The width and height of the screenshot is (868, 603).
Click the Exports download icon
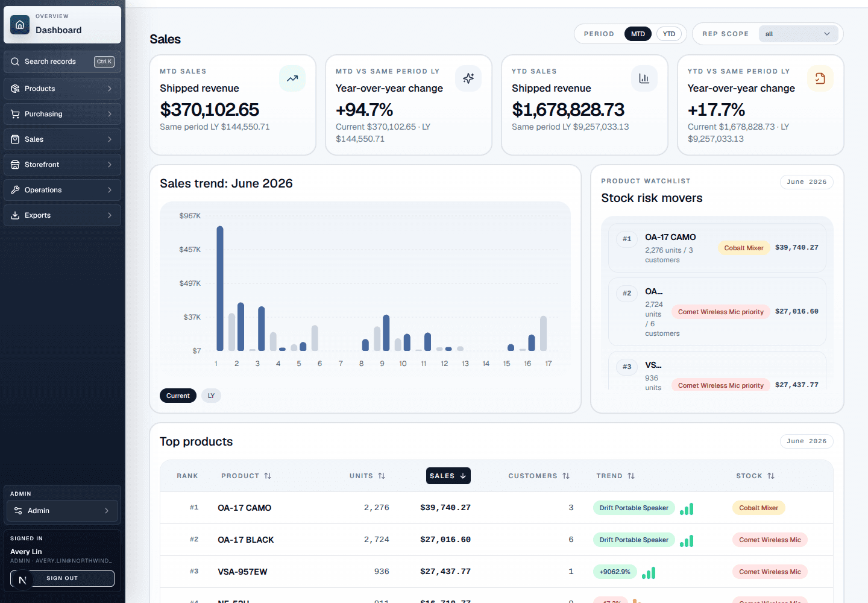coord(15,215)
